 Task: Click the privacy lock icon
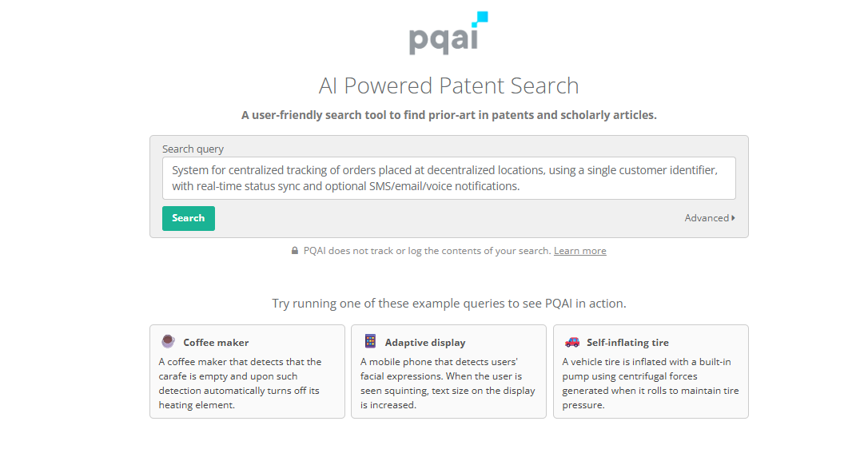pos(294,251)
